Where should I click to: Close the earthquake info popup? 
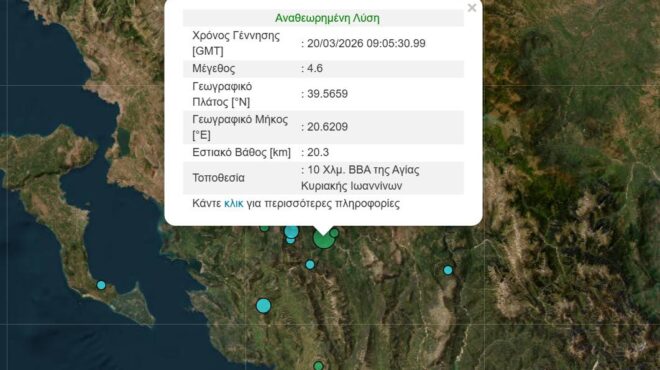pos(472,8)
